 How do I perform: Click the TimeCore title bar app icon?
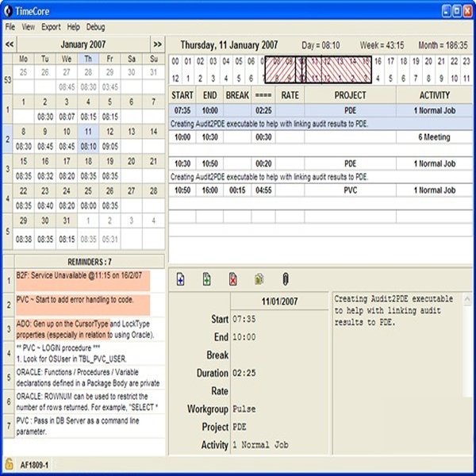click(8, 11)
